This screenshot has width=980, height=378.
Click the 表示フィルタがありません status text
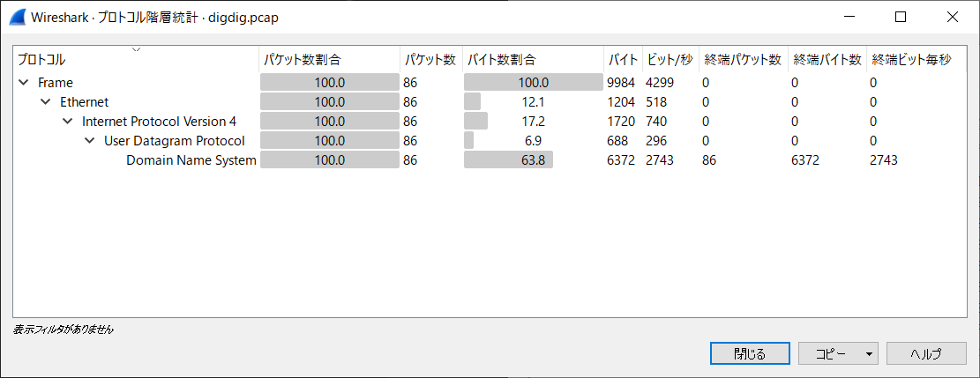click(64, 330)
